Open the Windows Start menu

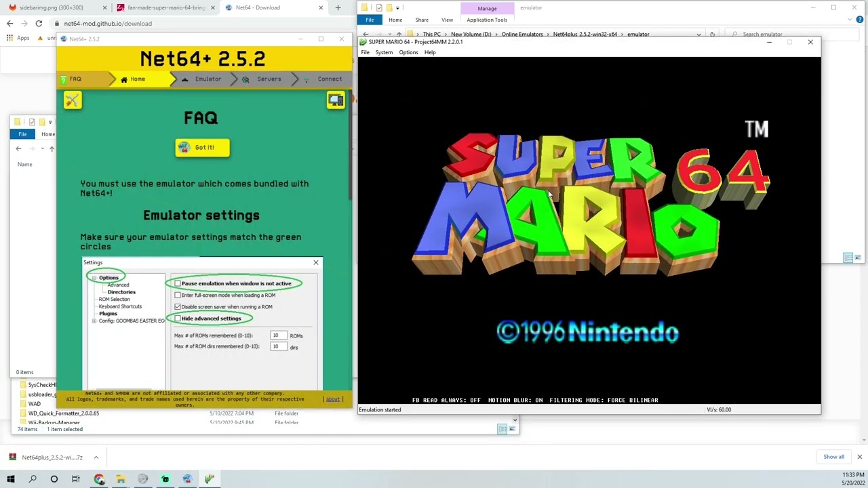click(x=11, y=479)
